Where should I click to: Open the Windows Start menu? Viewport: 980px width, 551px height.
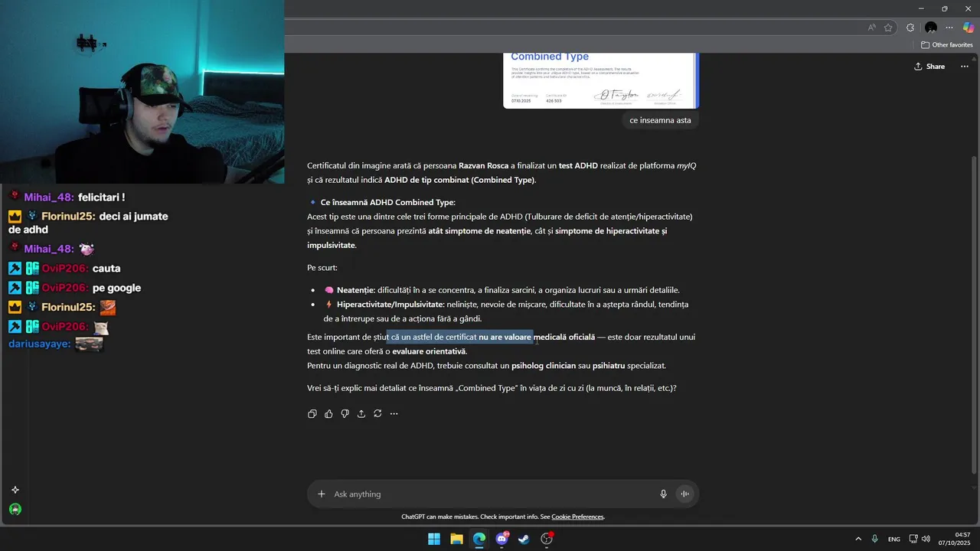(x=434, y=539)
